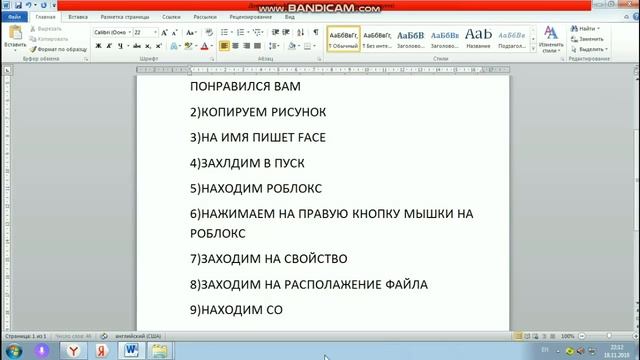
Task: Open the Font dialog launcher
Action: (212, 59)
